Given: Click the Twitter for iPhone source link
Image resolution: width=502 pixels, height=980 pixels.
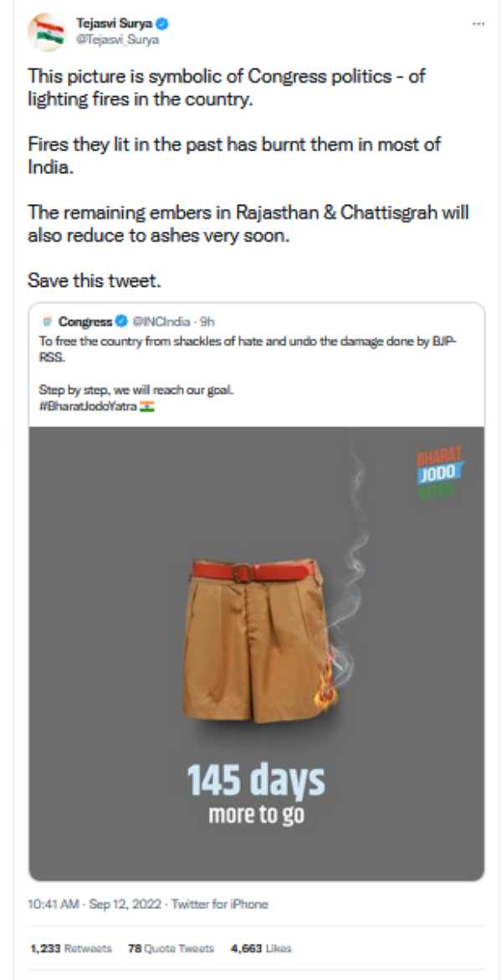Looking at the screenshot, I should click(x=219, y=904).
